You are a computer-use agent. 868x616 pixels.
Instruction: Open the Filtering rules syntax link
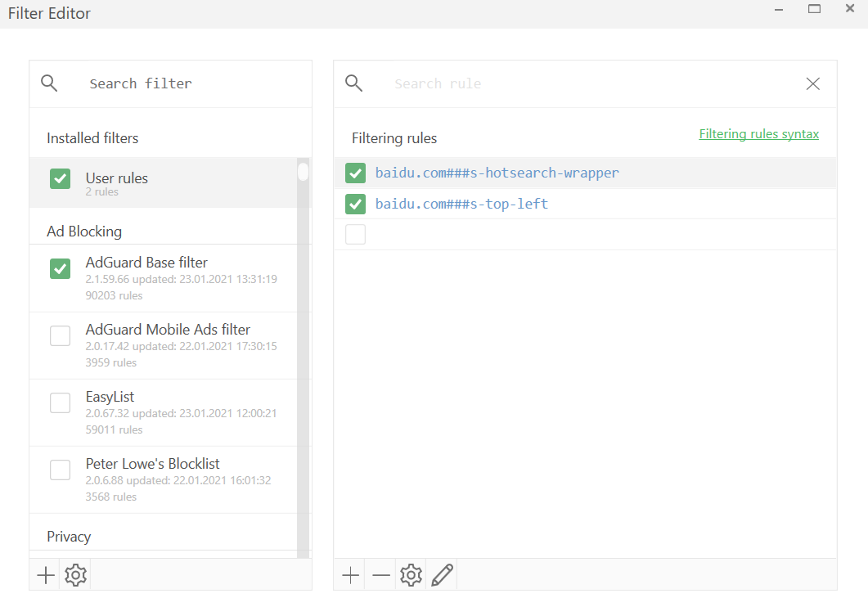[x=758, y=133]
